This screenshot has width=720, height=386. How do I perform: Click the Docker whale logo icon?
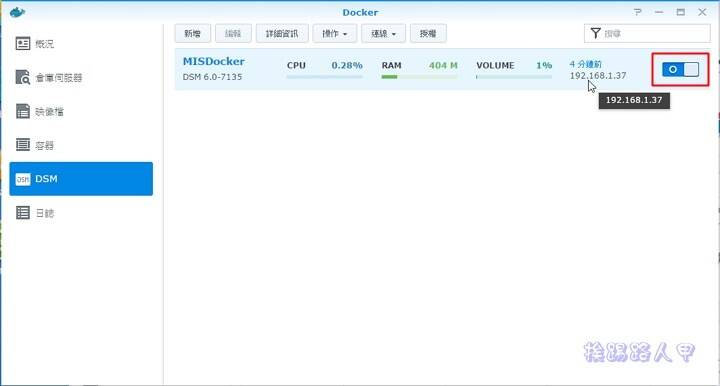17,12
